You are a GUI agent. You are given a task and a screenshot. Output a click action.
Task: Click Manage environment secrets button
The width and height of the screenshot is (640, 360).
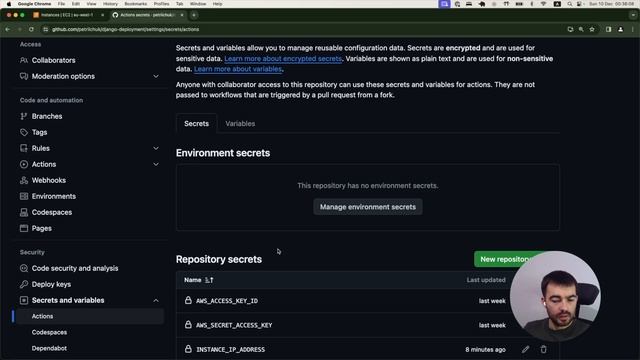[368, 207]
